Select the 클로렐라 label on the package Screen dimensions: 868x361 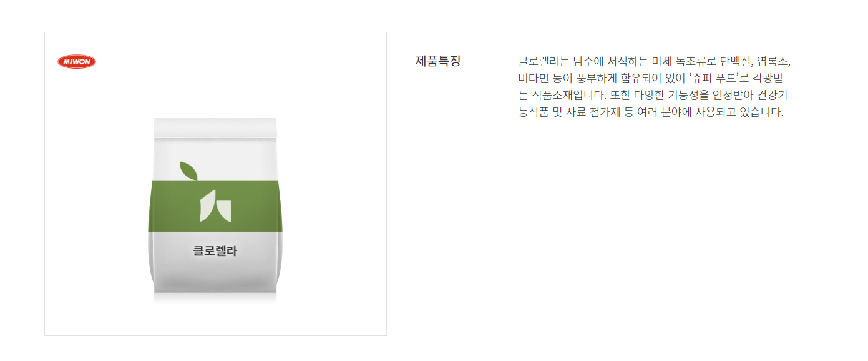pos(215,251)
